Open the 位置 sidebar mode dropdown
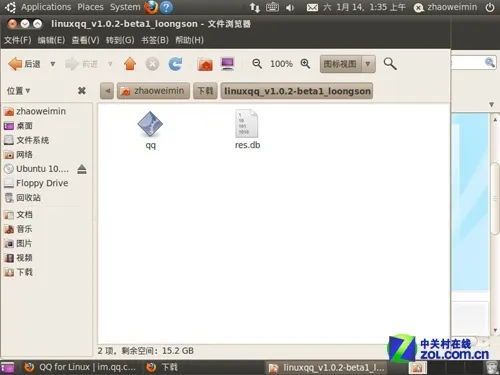 pos(18,91)
